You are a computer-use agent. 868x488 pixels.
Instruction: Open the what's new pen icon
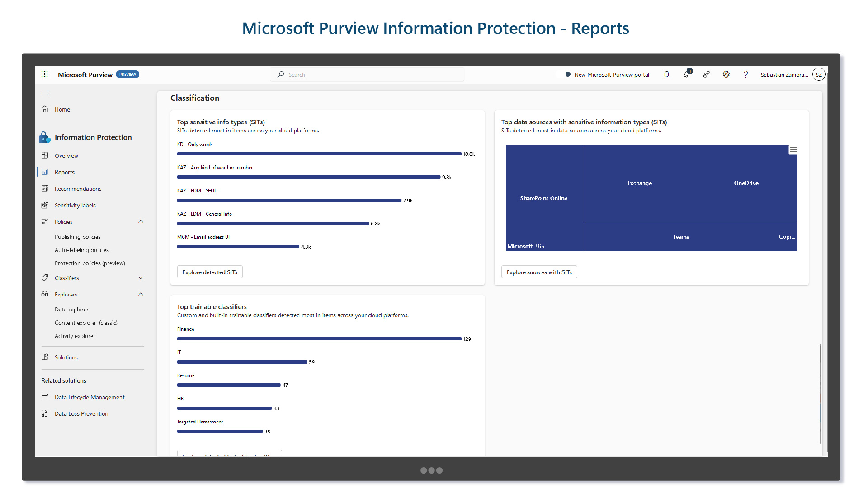click(687, 74)
